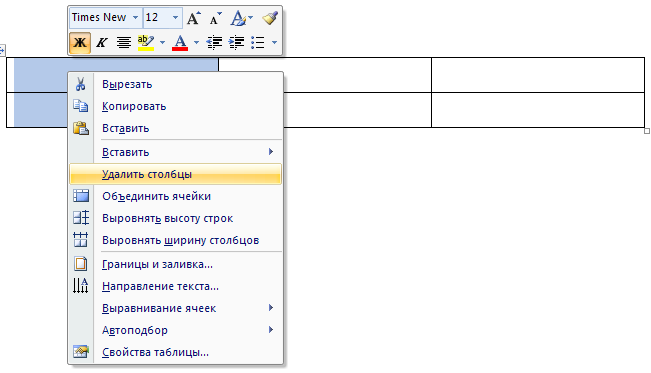The image size is (651, 373).
Task: Click Decrease Indent icon
Action: (x=214, y=42)
